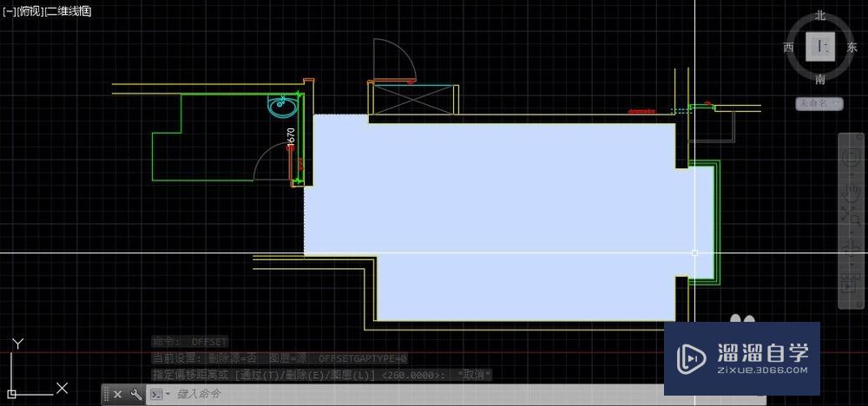Expand the recent commands dropdown arrow
This screenshot has width=868, height=406.
(x=168, y=395)
